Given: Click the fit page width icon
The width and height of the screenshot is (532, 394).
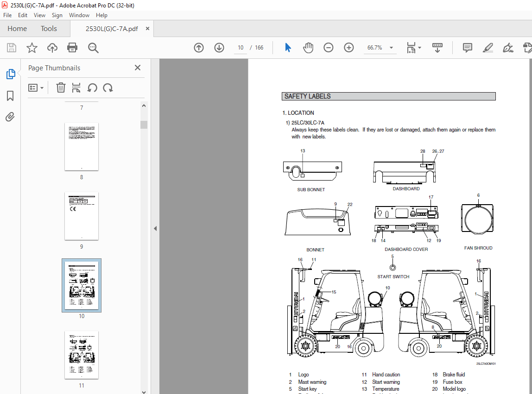Looking at the screenshot, I should (411, 48).
